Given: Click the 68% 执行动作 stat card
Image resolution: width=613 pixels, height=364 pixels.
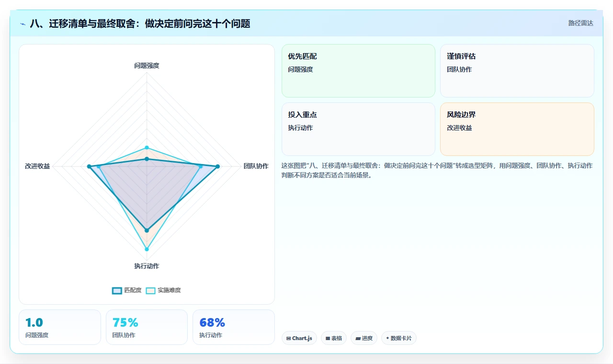Looking at the screenshot, I should pyautogui.click(x=234, y=327).
